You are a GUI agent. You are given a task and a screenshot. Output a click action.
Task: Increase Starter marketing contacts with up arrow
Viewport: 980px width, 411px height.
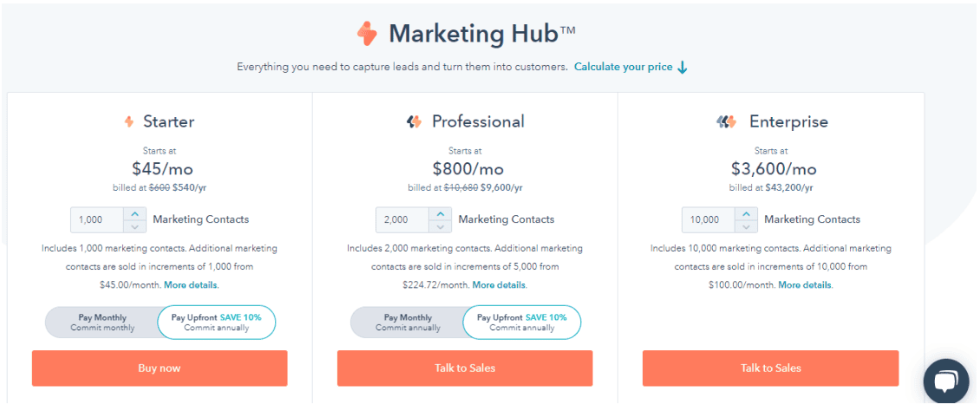134,213
